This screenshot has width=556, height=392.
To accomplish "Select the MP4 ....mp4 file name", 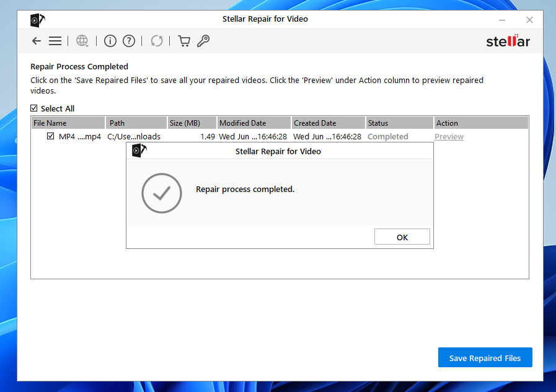I will point(80,137).
